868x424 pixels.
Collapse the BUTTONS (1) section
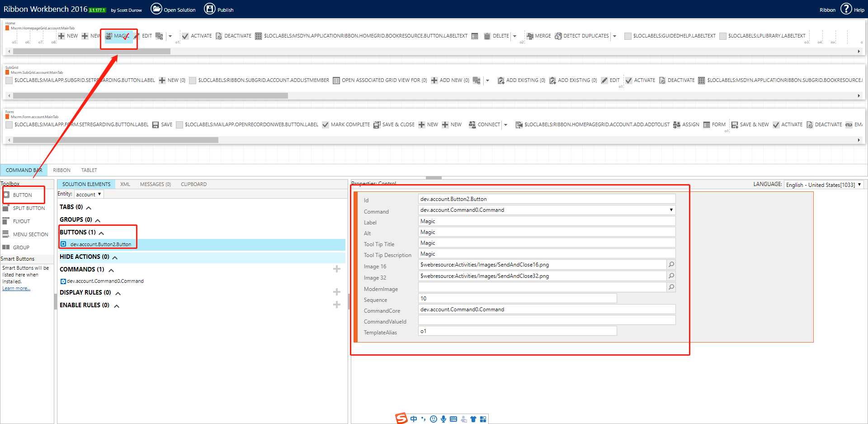[x=101, y=233]
